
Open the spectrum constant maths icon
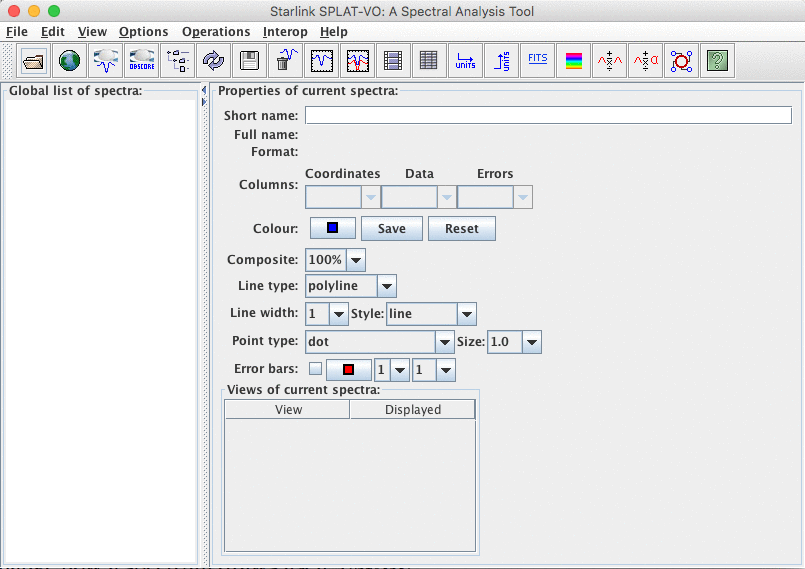click(645, 61)
